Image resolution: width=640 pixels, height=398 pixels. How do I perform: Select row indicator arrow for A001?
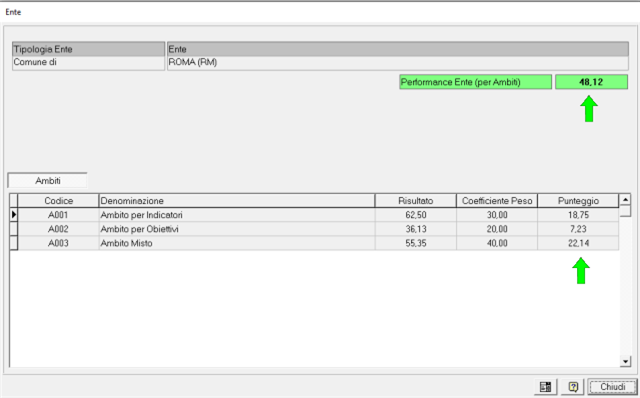(x=14, y=215)
